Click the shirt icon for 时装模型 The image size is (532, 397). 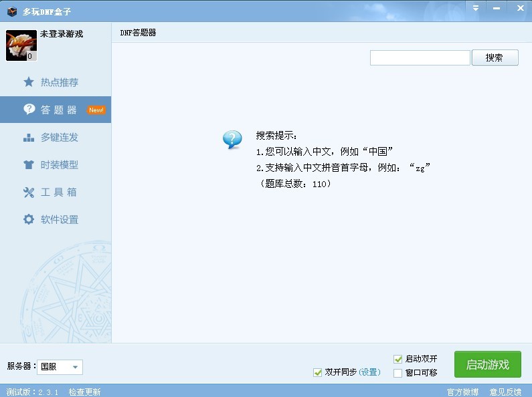29,164
